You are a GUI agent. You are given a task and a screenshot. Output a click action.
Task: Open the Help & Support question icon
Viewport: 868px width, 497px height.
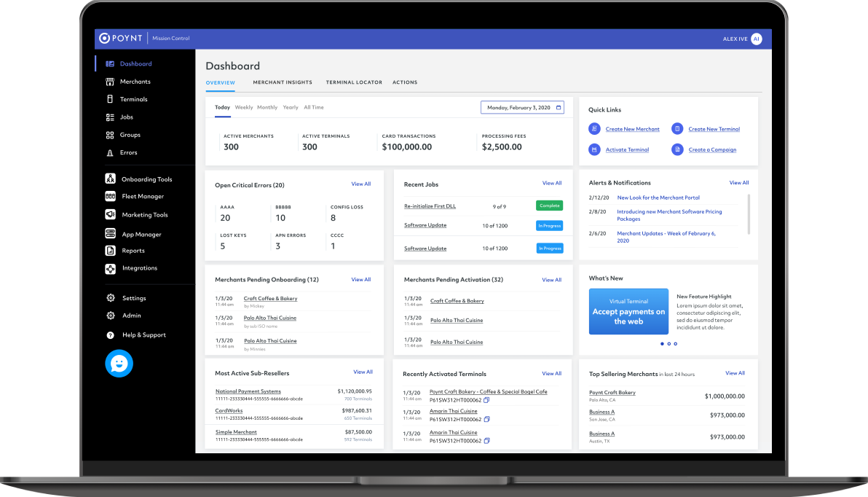110,335
